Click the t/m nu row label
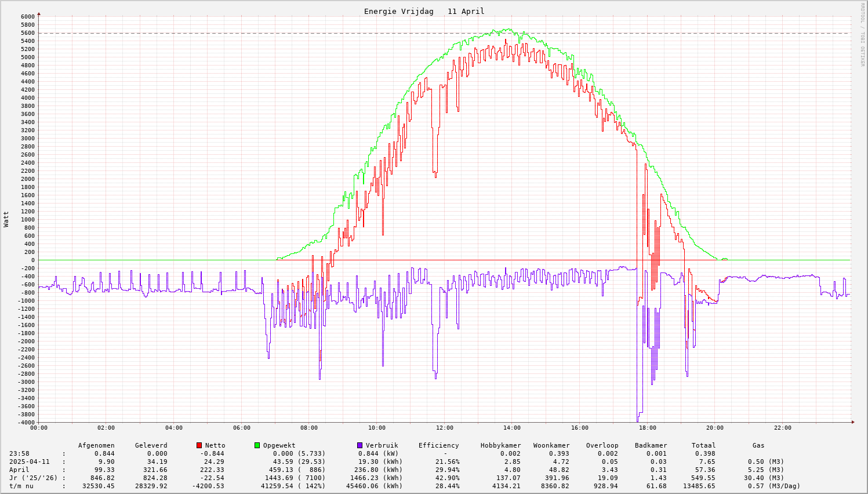This screenshot has width=868, height=494. [21, 486]
